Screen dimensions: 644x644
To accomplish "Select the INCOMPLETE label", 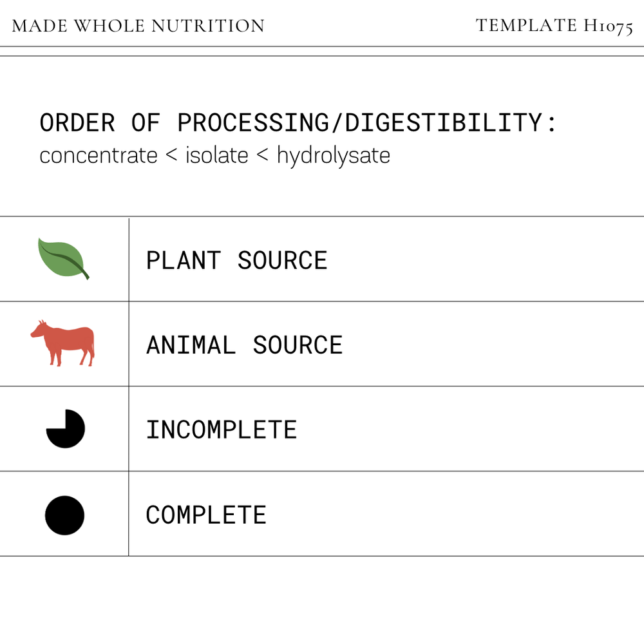I will (222, 430).
